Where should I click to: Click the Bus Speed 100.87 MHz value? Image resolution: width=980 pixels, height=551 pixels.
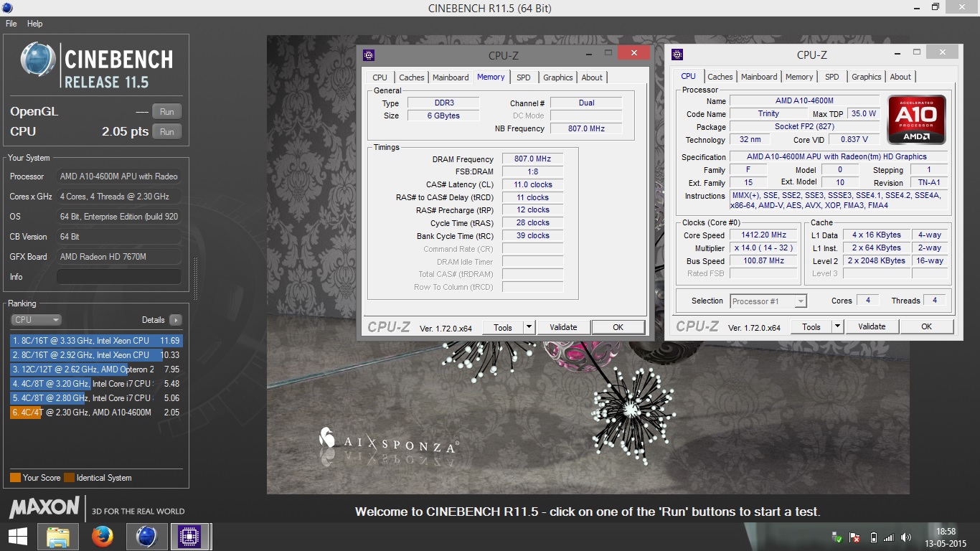click(x=763, y=260)
